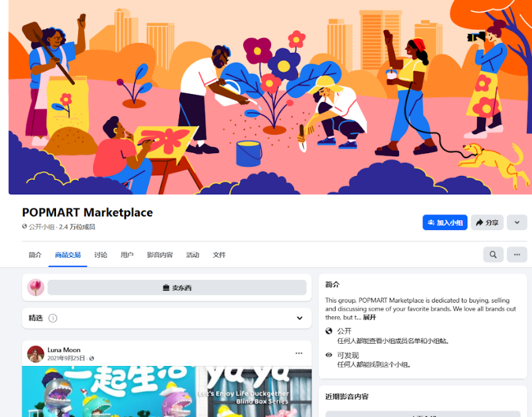This screenshot has height=417, width=532.
Task: Open the 影音内容 tab
Action: tap(160, 255)
